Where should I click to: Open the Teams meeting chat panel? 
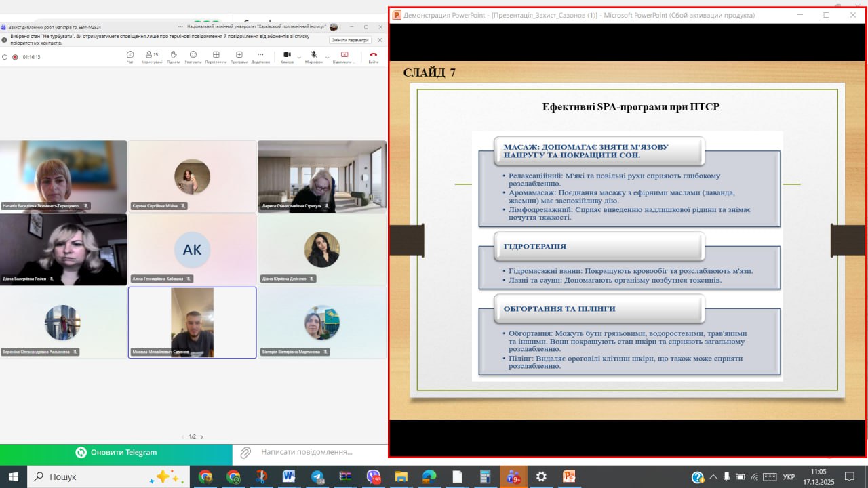(130, 56)
